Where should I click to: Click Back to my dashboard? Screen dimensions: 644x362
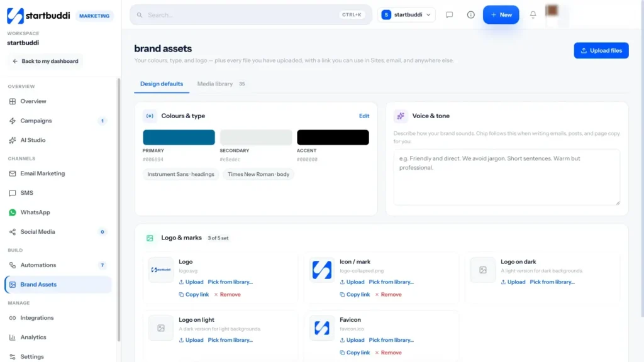tap(45, 61)
